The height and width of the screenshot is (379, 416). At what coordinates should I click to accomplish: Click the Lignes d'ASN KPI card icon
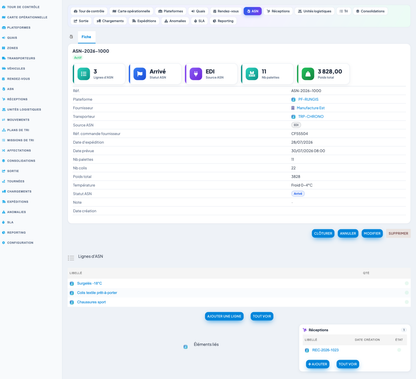[84, 74]
